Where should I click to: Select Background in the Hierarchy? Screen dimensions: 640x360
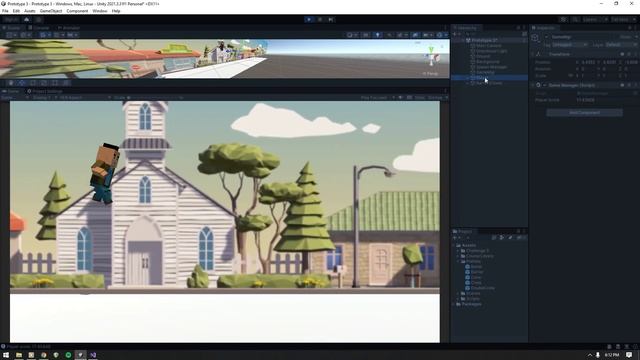(x=488, y=62)
